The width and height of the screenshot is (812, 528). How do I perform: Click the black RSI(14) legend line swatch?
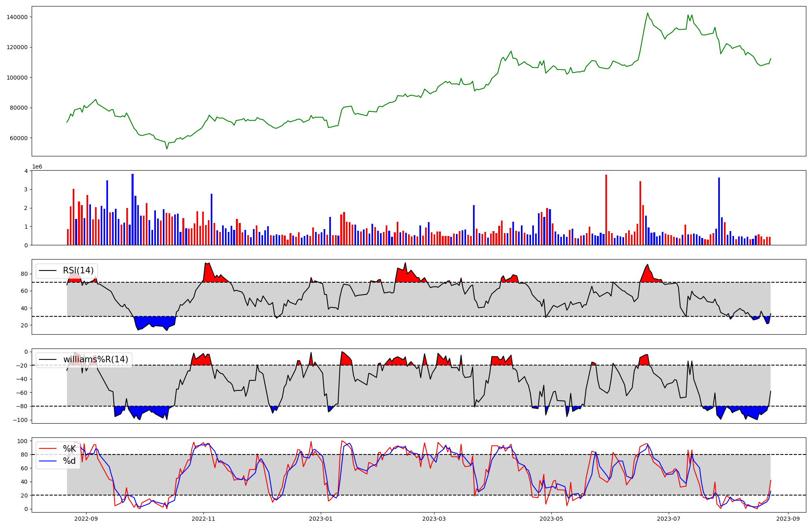[47, 271]
